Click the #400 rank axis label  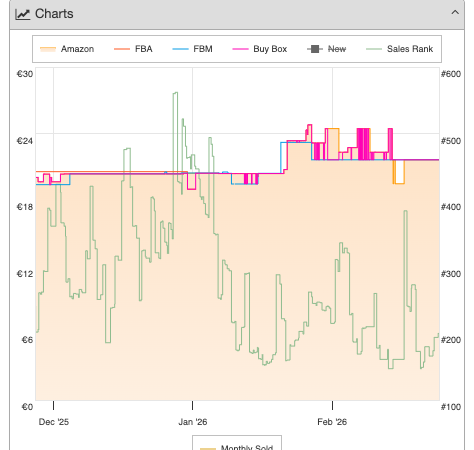[x=451, y=207]
